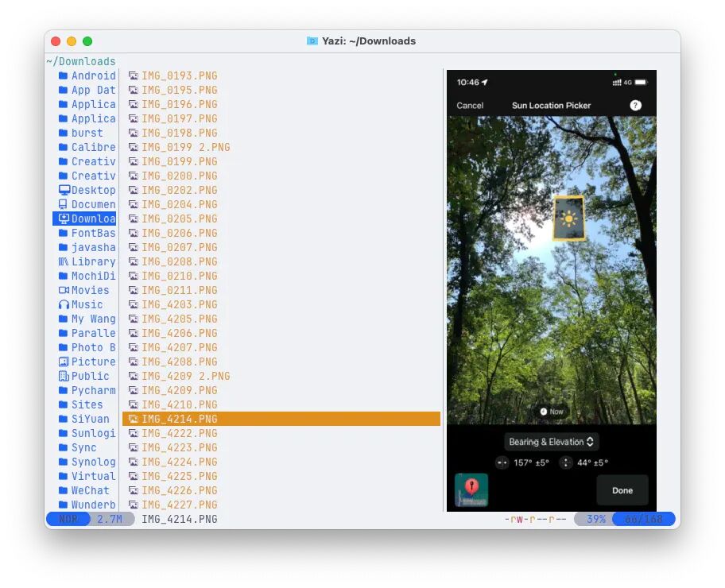Click the Library books icon

coord(64,261)
